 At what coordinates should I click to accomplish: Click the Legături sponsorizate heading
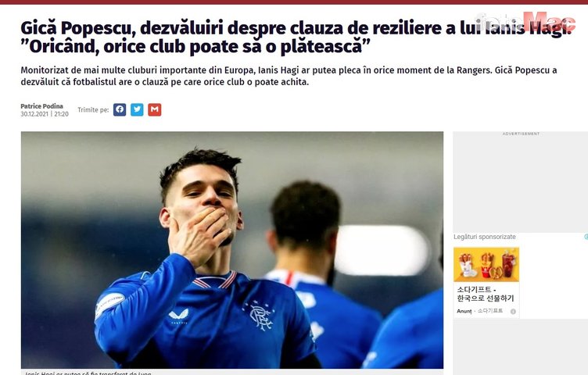[x=485, y=237]
